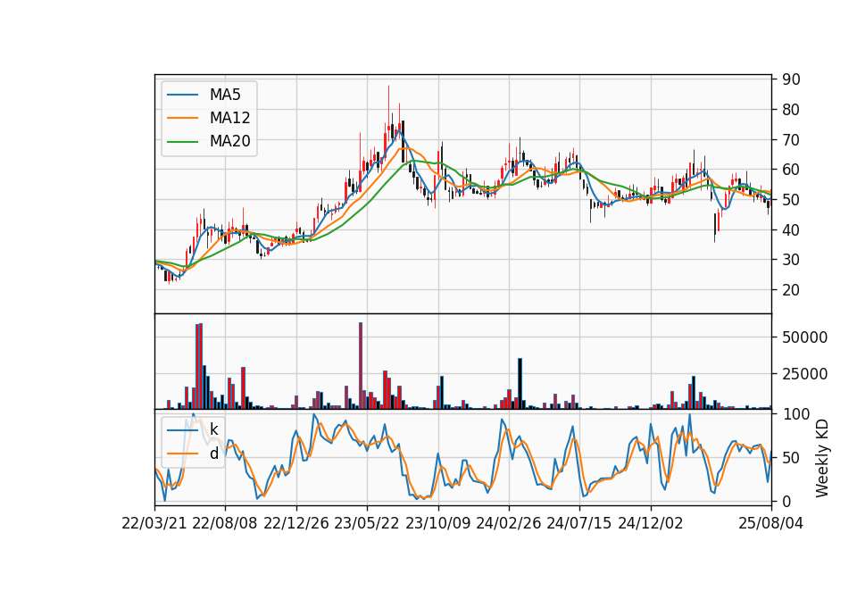
Task: Click the MA20 legend label
Action: [x=229, y=142]
